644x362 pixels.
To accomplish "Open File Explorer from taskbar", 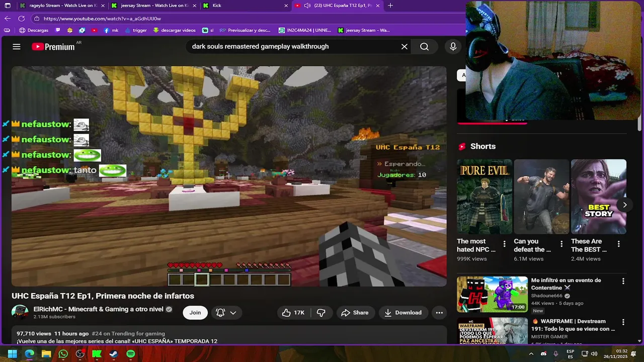I will [46, 354].
